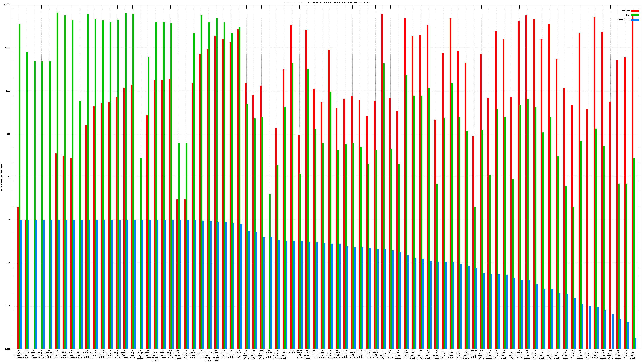Click the 10000 y-axis tick label
Viewport: 644px width, 362px height.
point(8,48)
